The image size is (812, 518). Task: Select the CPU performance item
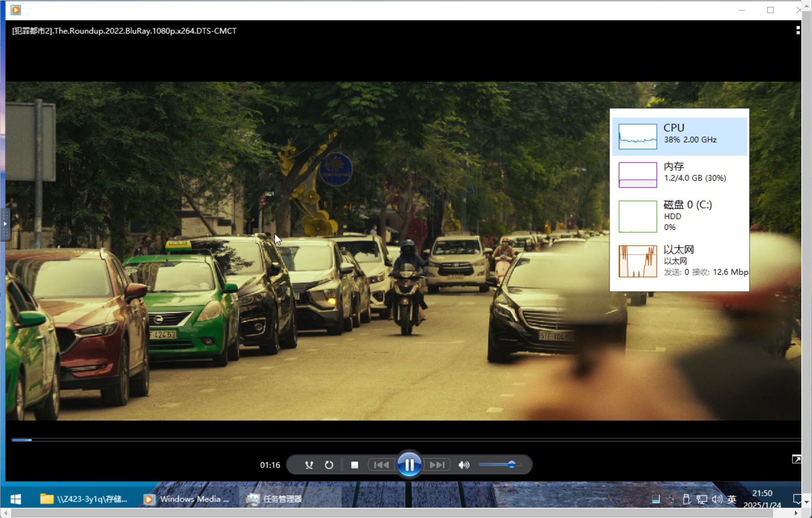click(680, 136)
